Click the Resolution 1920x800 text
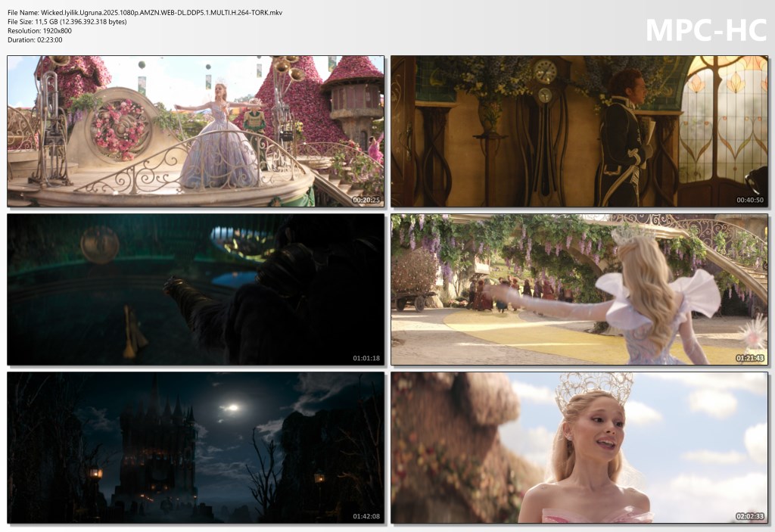775x532 pixels. 39,30
